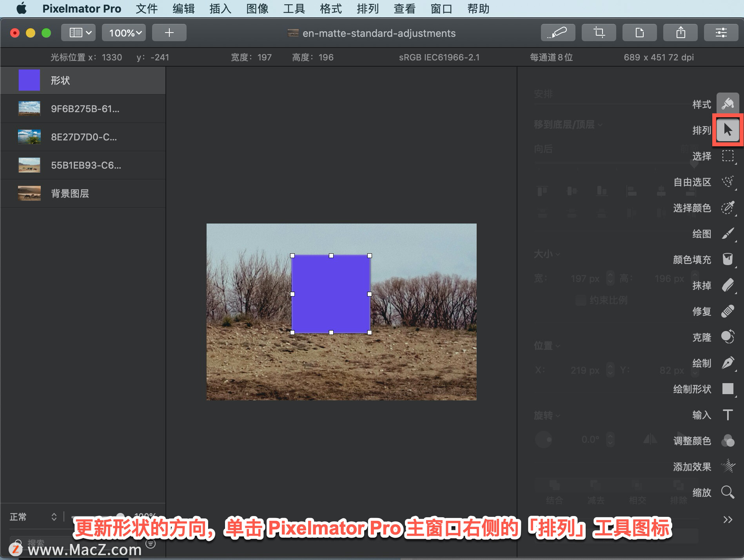Select the Add Effects tool

[x=728, y=466]
